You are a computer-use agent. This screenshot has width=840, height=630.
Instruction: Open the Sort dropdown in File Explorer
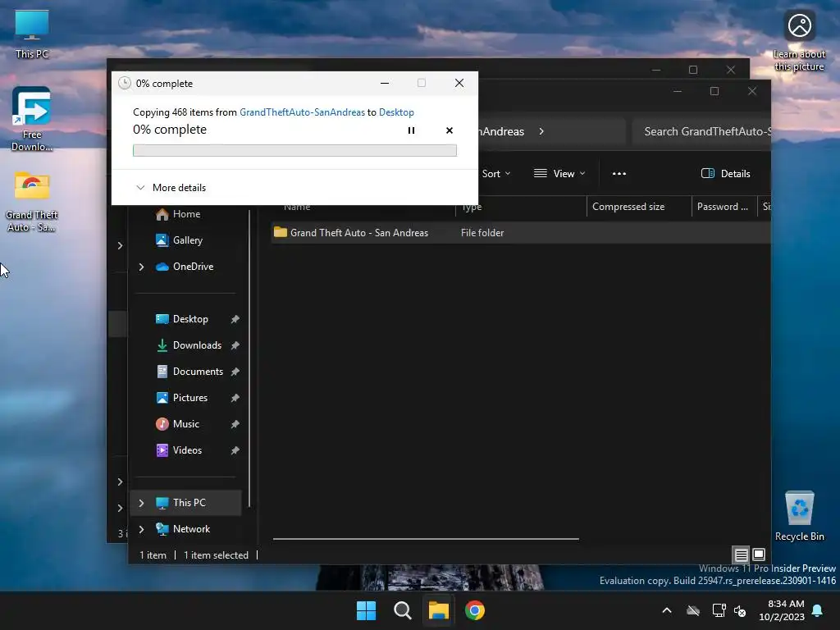(x=496, y=174)
